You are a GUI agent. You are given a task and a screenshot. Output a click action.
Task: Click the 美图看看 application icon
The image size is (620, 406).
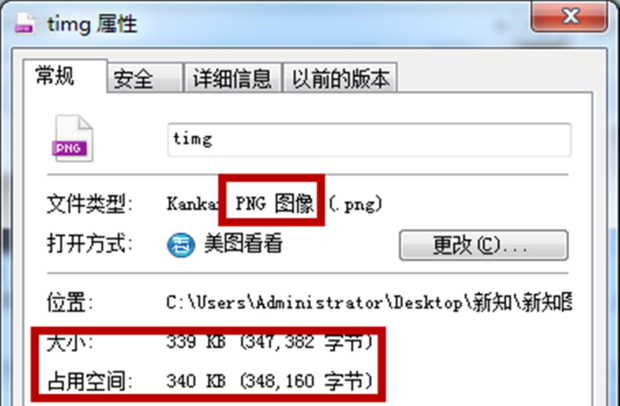pos(181,245)
